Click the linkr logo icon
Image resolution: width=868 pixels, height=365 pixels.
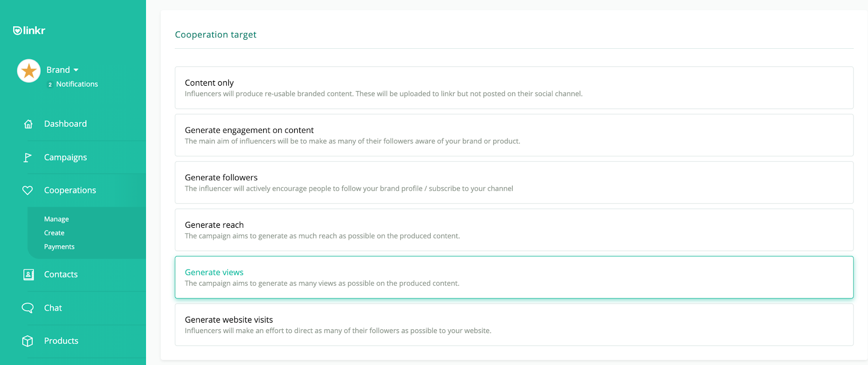(17, 30)
